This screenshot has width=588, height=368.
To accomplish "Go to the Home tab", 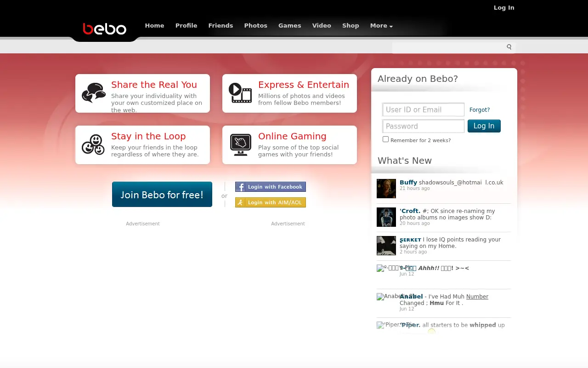I will point(154,26).
